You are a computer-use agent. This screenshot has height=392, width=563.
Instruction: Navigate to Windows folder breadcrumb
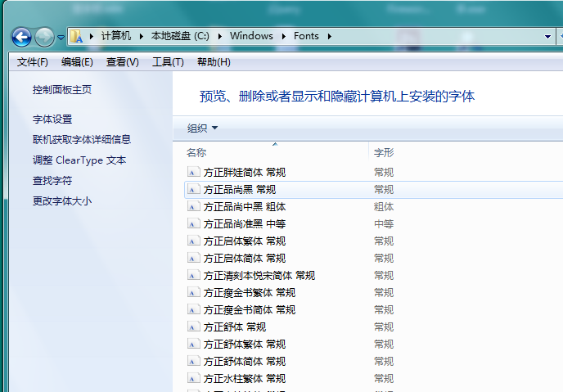pyautogui.click(x=251, y=36)
